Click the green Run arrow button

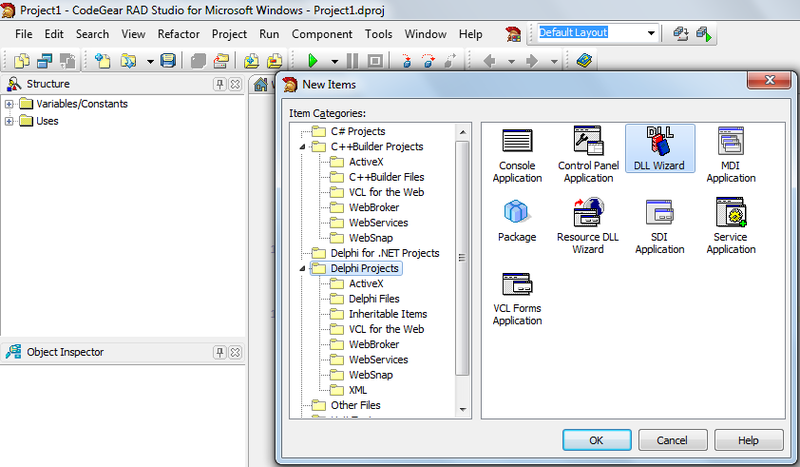click(x=313, y=61)
